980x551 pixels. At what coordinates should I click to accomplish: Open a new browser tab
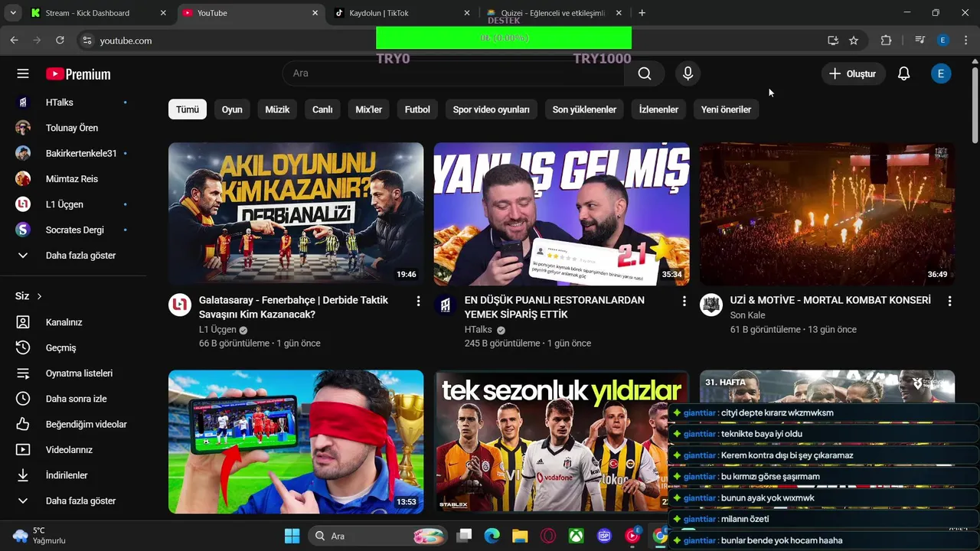642,13
